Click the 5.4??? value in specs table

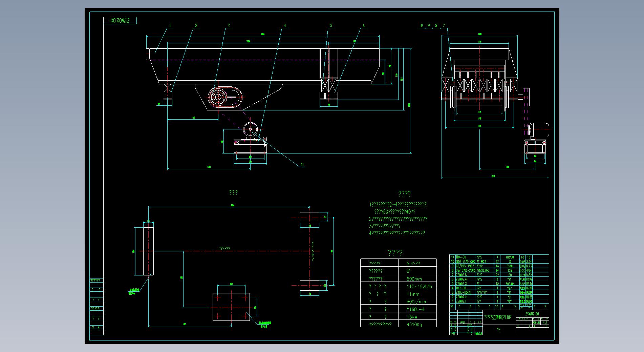point(413,263)
